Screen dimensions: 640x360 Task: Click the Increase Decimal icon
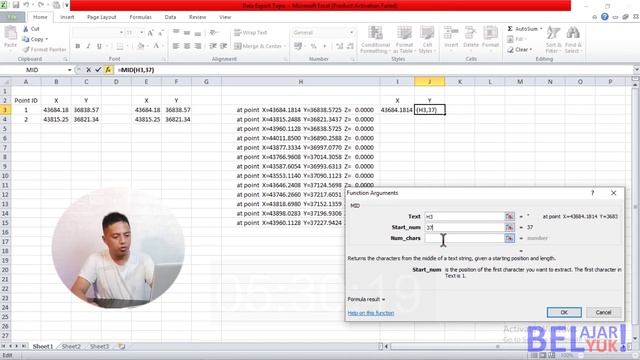click(340, 46)
